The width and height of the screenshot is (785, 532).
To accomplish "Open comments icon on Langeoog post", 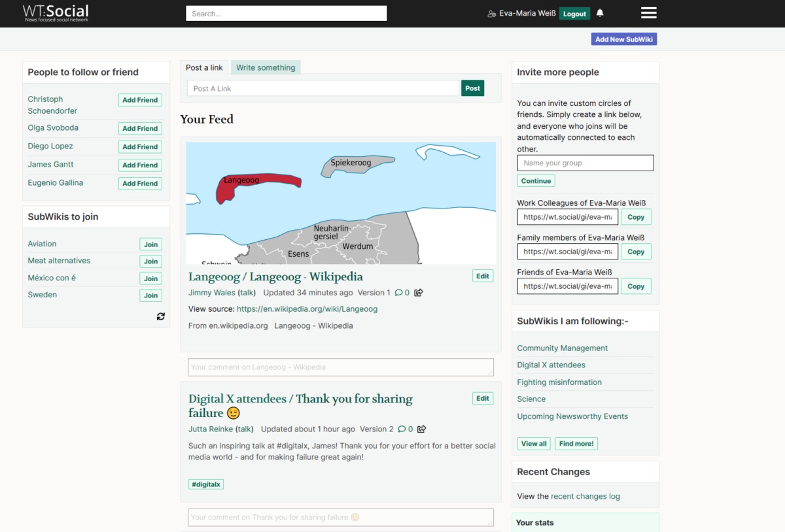I will tap(399, 293).
